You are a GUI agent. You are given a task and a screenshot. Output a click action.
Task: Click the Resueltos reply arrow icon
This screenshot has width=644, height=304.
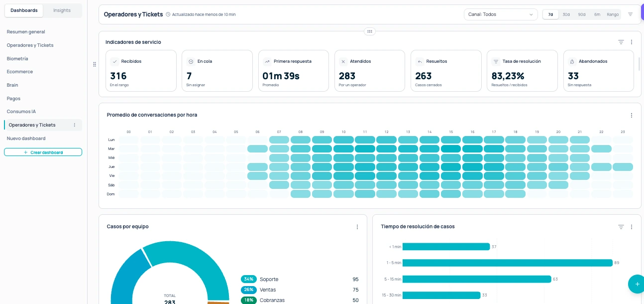click(420, 62)
